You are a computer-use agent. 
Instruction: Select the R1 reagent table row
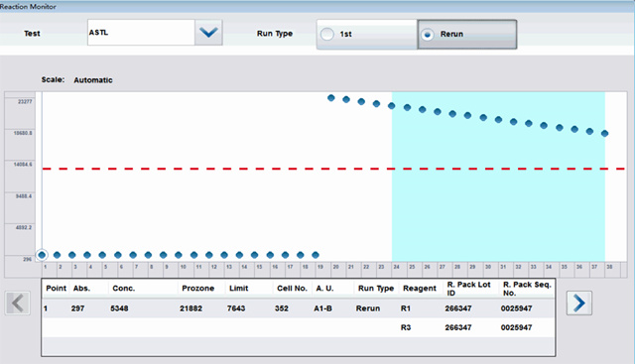click(298, 308)
